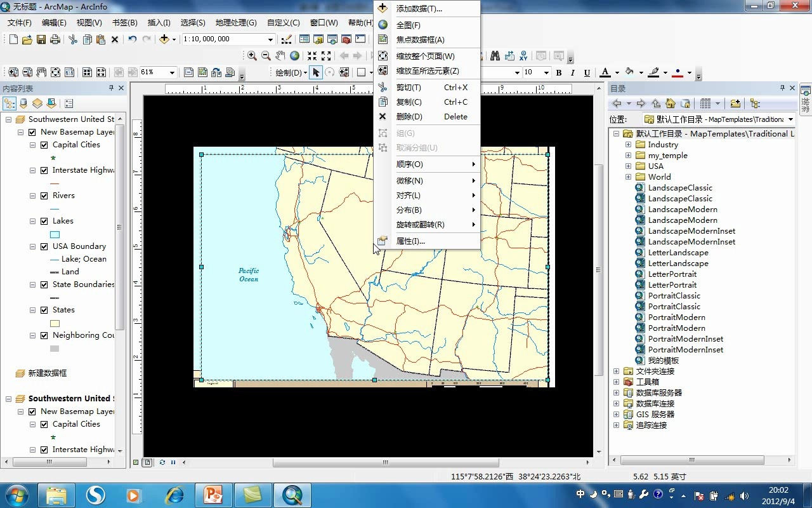Select the Pan hand tool

click(280, 56)
